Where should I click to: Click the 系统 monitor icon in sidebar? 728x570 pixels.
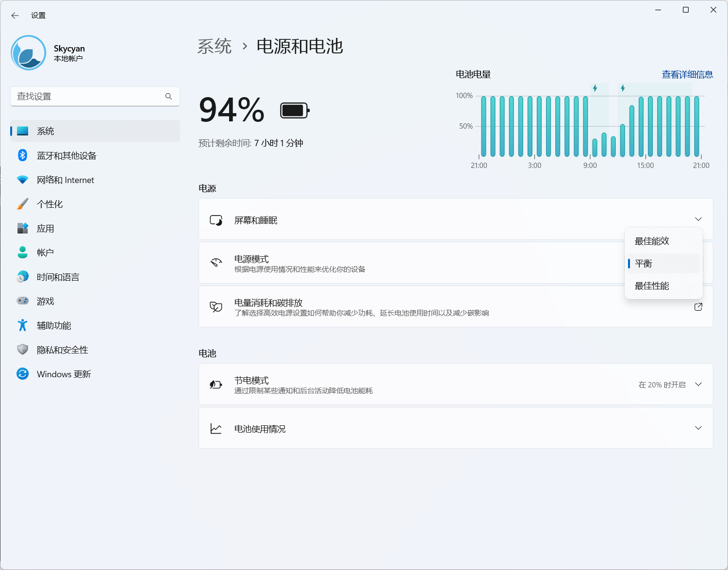23,131
